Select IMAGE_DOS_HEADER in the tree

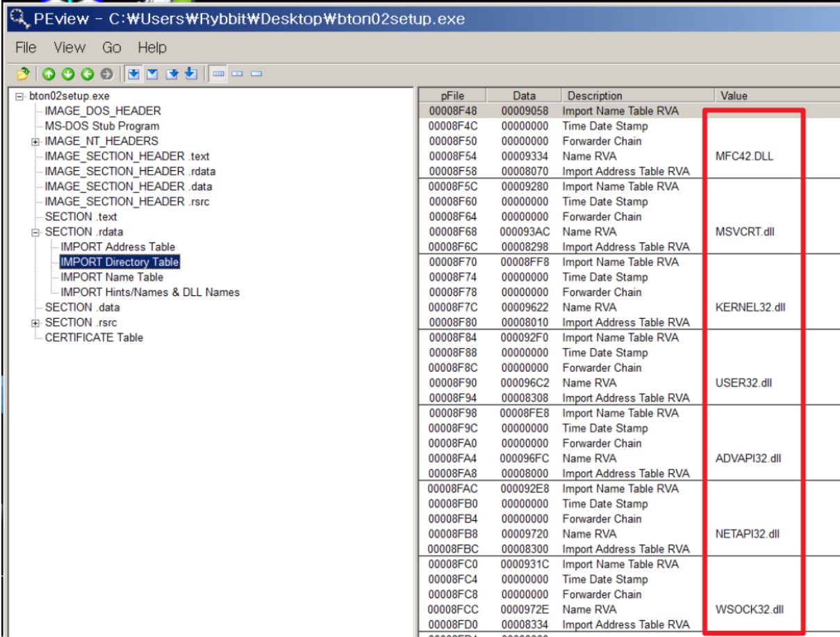tap(103, 111)
